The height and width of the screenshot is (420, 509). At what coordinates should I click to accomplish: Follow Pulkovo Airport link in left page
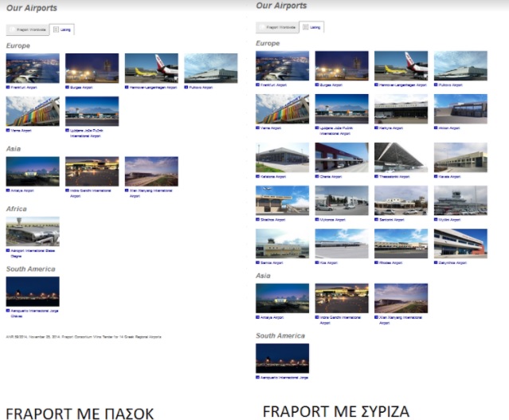pyautogui.click(x=201, y=88)
